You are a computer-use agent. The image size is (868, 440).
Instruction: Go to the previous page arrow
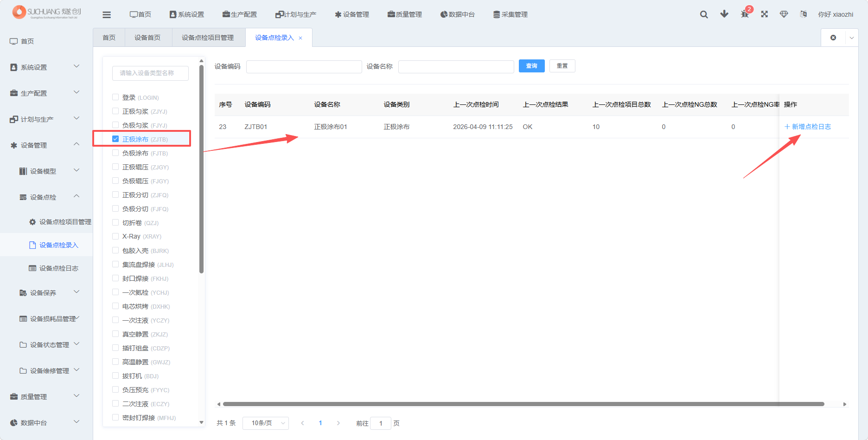(x=302, y=423)
